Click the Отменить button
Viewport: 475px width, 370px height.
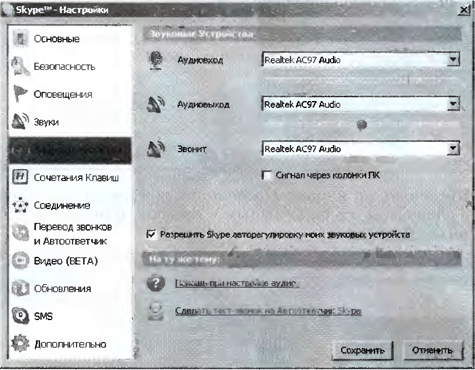[433, 351]
